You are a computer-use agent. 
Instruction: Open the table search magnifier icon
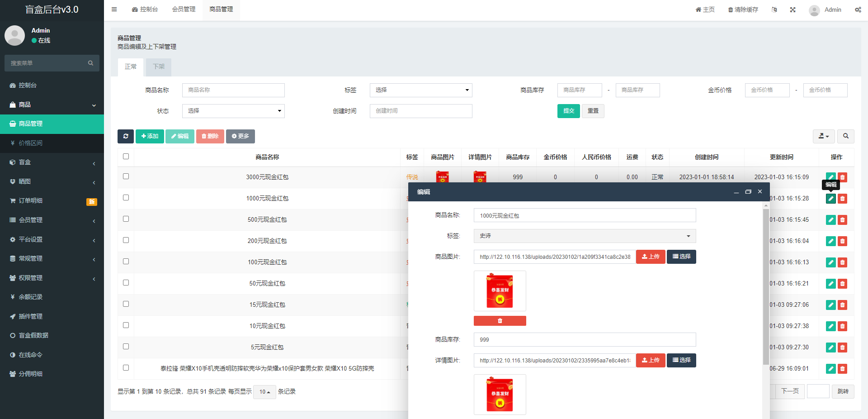point(845,136)
